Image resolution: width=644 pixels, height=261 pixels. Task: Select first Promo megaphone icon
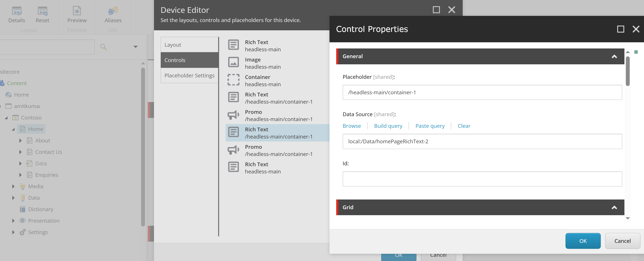click(234, 115)
